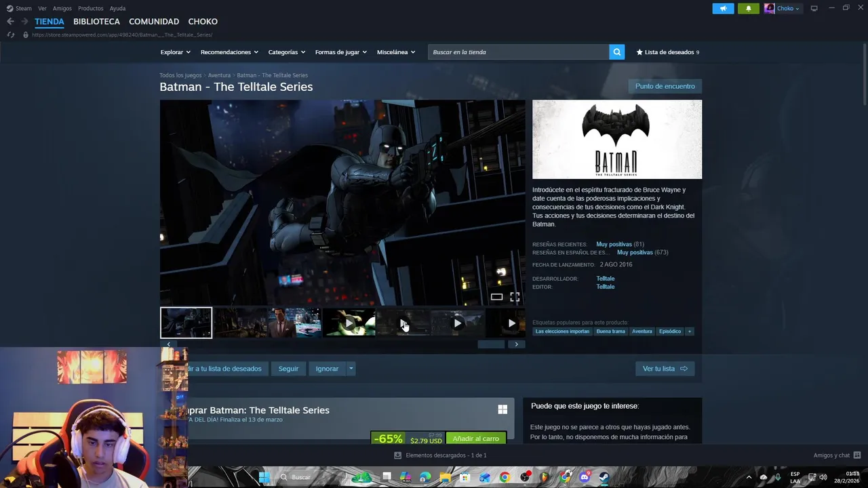Open the Telltale editor link
Screen dimensions: 868x488
605,287
